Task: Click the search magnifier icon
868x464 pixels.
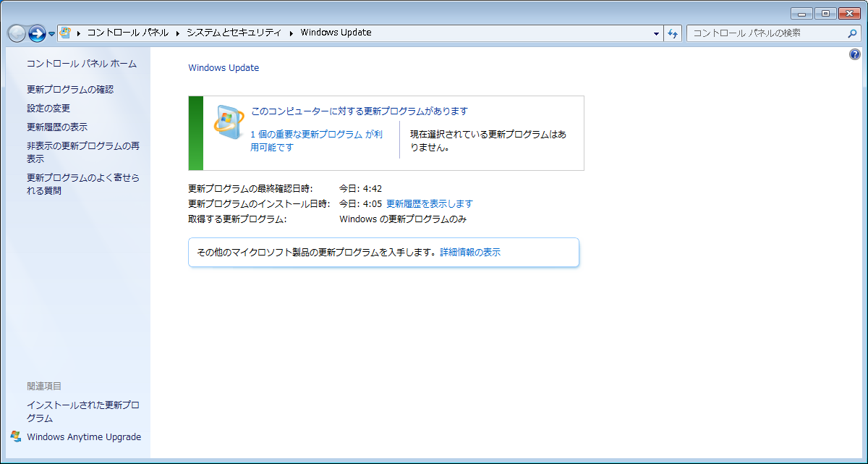Action: click(x=853, y=33)
